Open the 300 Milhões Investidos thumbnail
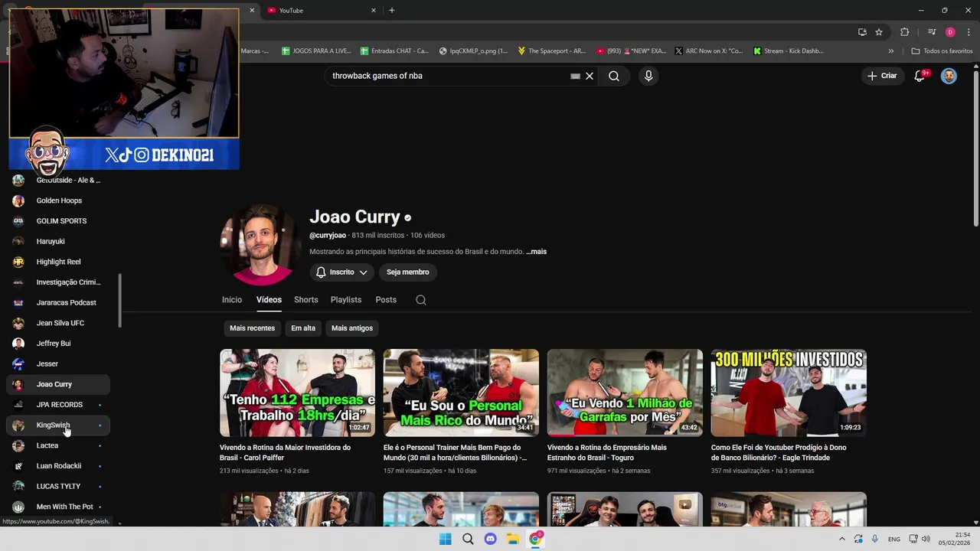Image resolution: width=980 pixels, height=551 pixels. [789, 393]
